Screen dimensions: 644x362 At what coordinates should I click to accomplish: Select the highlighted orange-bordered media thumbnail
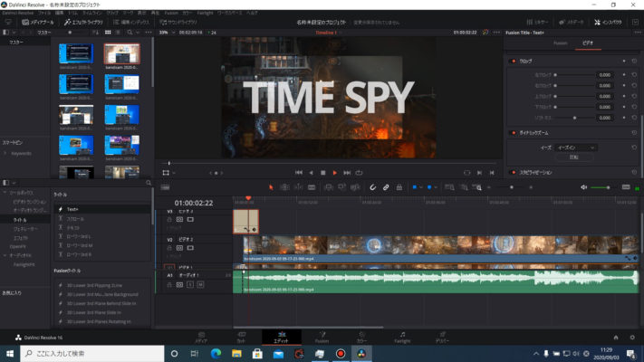pos(122,53)
